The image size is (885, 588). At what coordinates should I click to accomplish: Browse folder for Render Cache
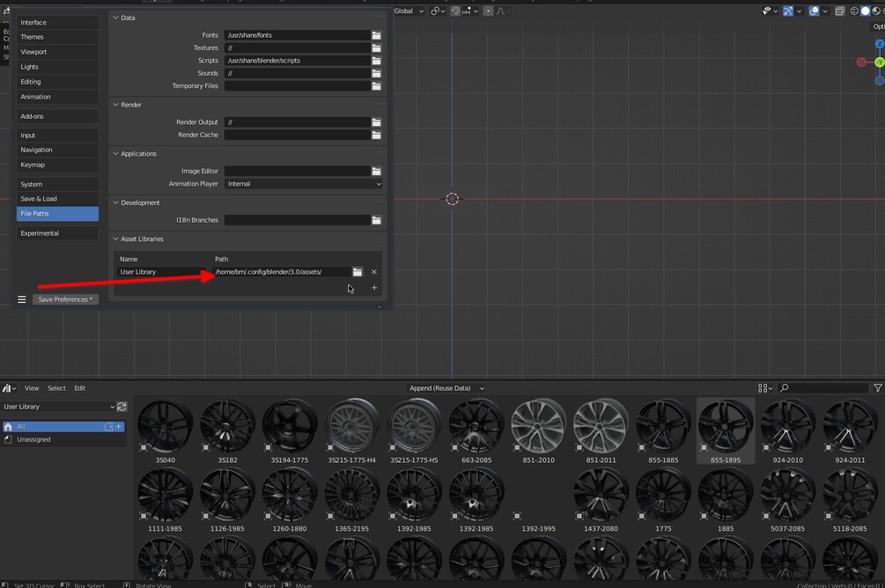click(x=377, y=135)
